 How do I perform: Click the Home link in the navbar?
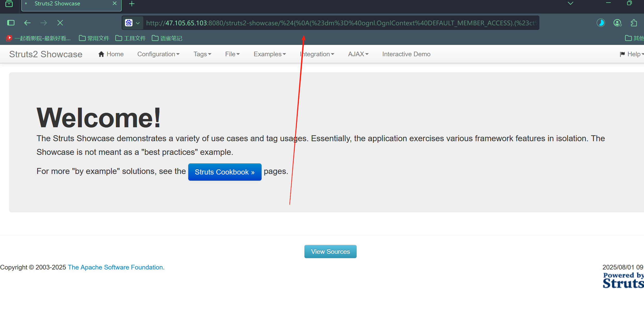(111, 54)
